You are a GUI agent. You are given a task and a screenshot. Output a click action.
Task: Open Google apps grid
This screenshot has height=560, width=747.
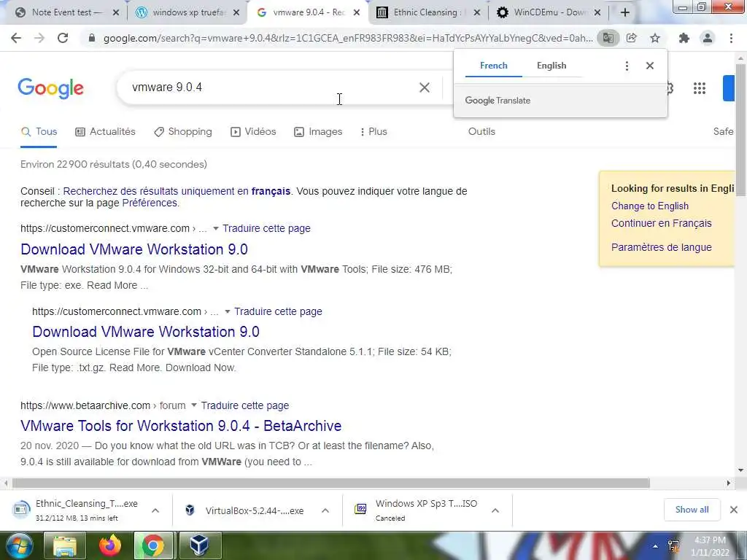pos(700,88)
